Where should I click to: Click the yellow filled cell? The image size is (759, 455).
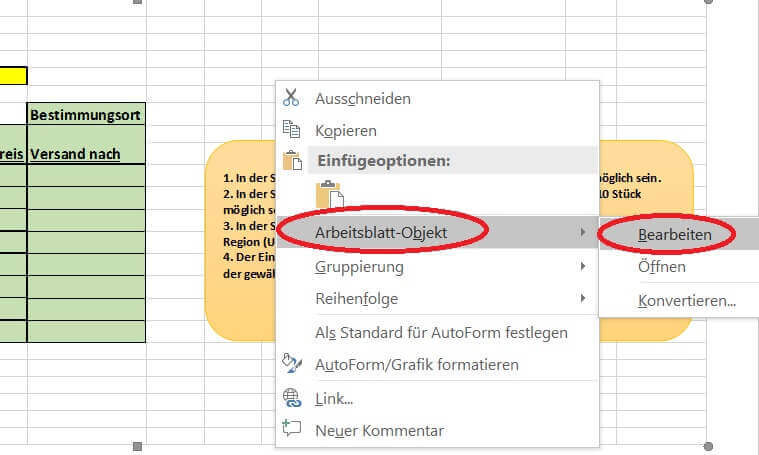[14, 76]
